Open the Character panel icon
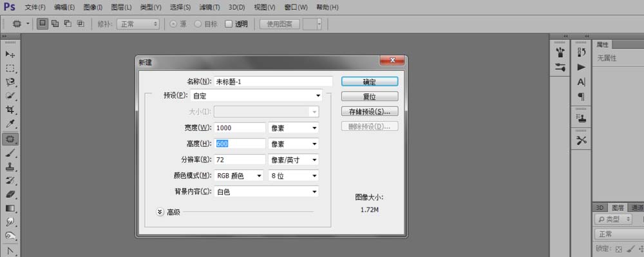Screen dimensions: 644x257 click(x=581, y=82)
